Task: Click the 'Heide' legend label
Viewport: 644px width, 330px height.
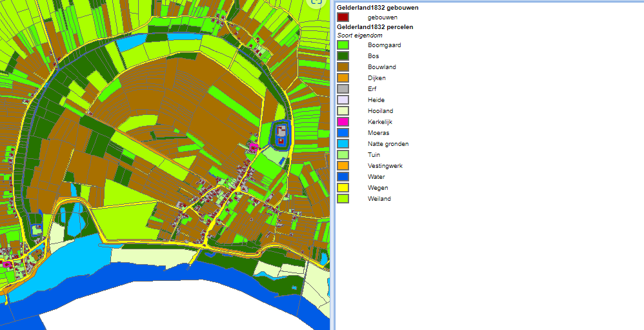Action: click(376, 100)
